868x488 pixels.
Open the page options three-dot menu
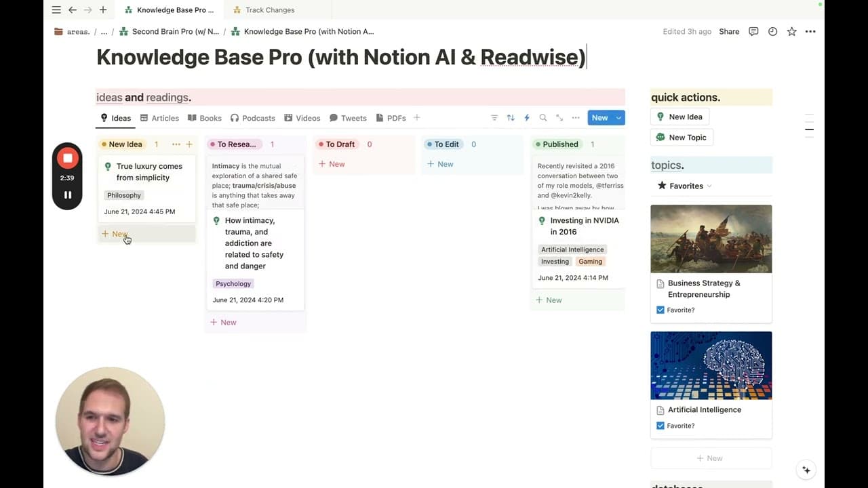(810, 31)
